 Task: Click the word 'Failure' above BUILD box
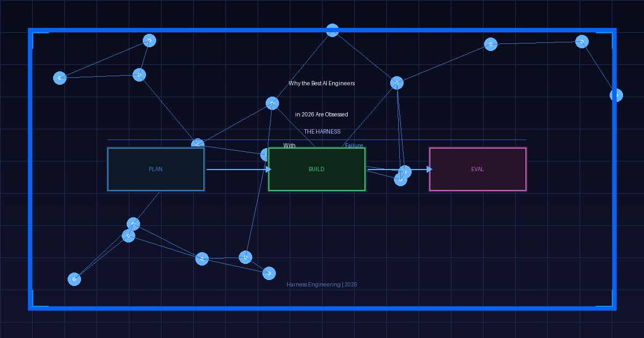pos(354,145)
